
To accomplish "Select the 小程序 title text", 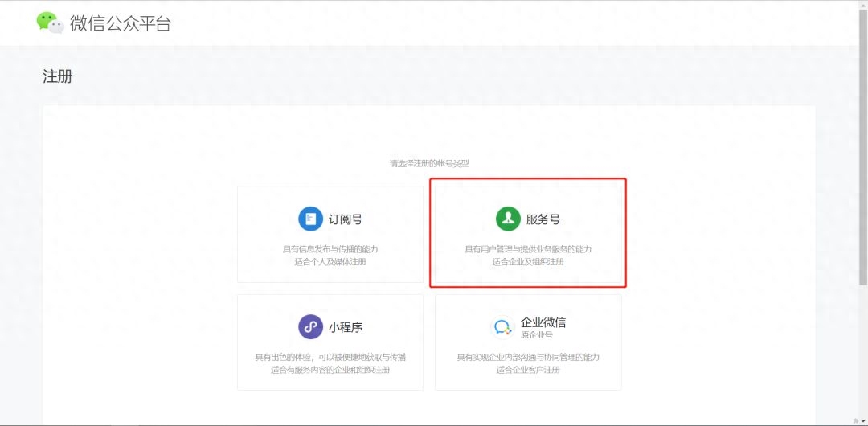I will 346,327.
